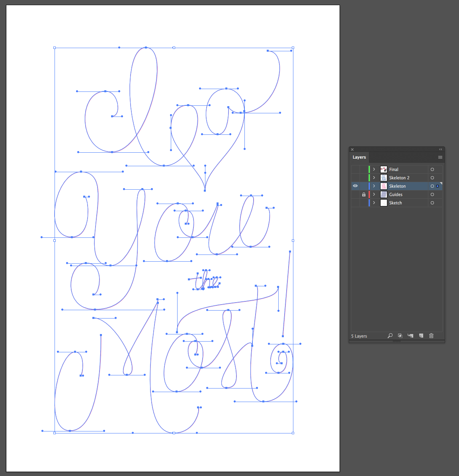459x476 pixels.
Task: Click the Skeleton 2 layer thumbnail
Action: pos(384,178)
